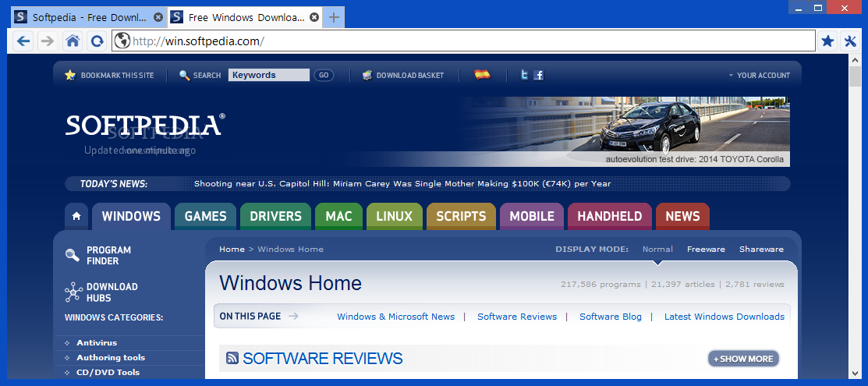Screen dimensions: 868x386
Task: Open the Antivirus category
Action: pyautogui.click(x=97, y=343)
